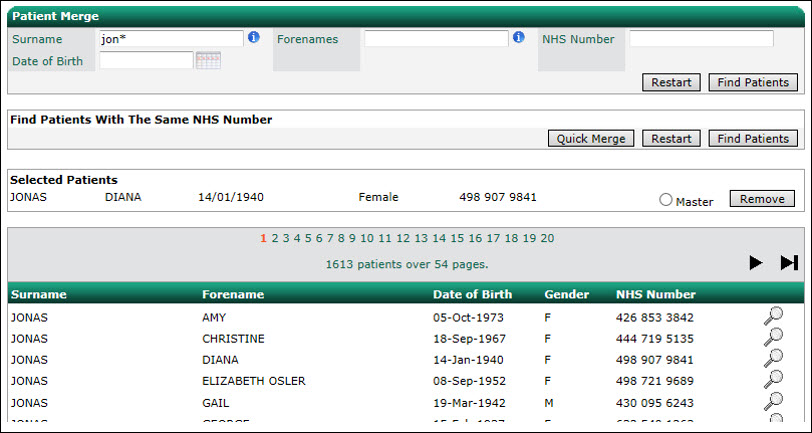Screen dimensions: 812x433
Task: Go to results page 3
Action: (286, 238)
